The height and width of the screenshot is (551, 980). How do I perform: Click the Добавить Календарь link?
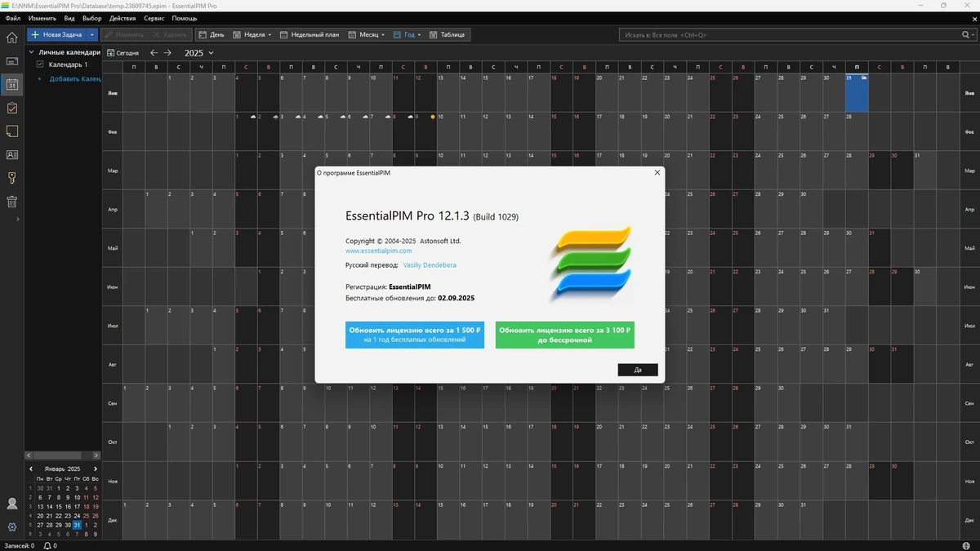click(x=75, y=78)
